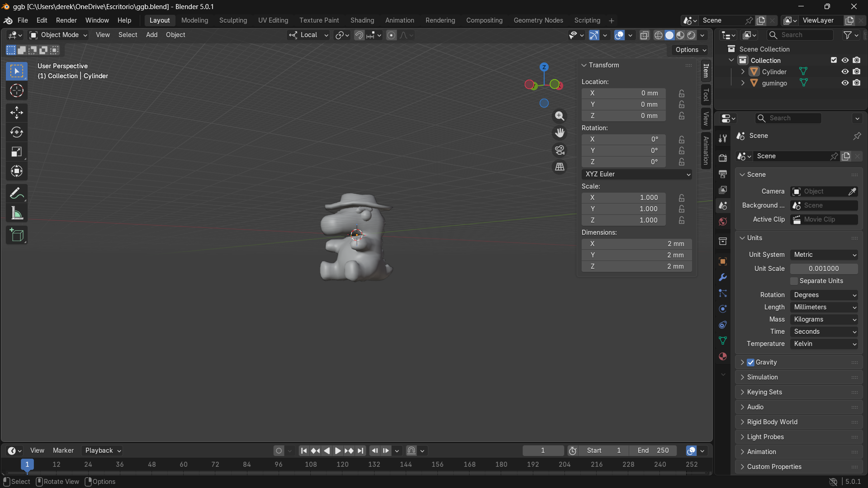Select the Measure tool

click(x=17, y=213)
